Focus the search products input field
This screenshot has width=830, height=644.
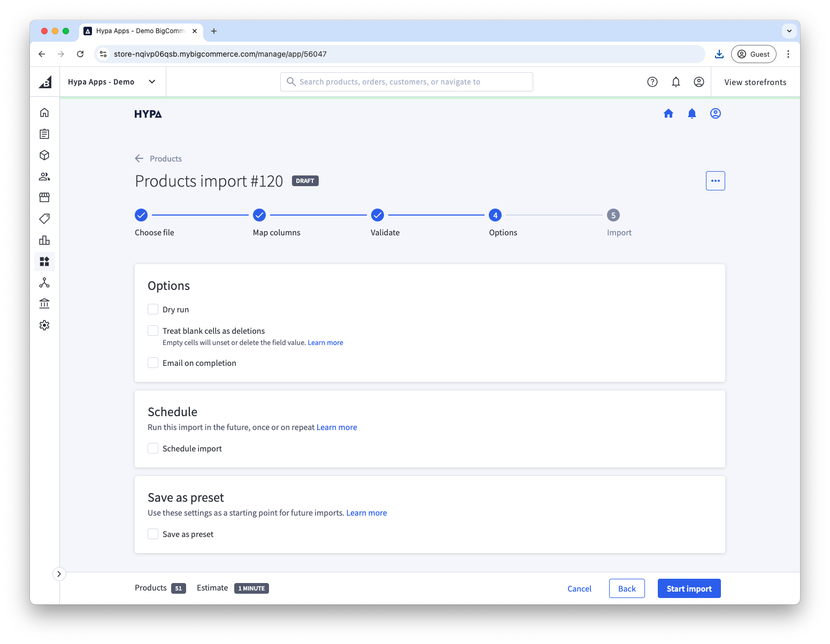coord(406,82)
